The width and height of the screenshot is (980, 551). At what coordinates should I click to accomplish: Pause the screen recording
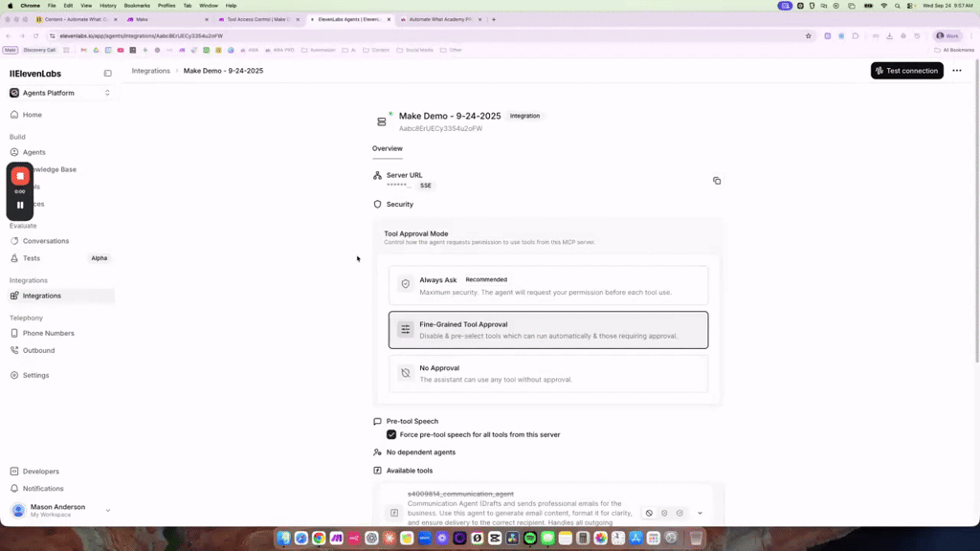point(20,205)
